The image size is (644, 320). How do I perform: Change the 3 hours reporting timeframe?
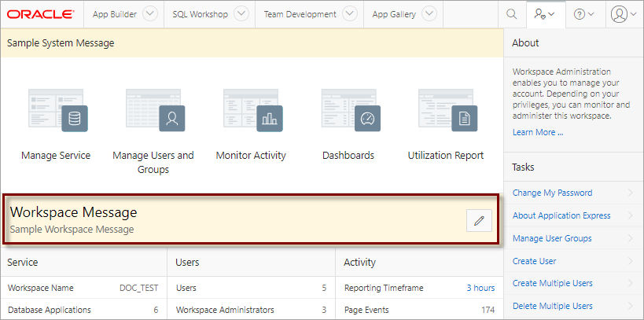pos(480,288)
